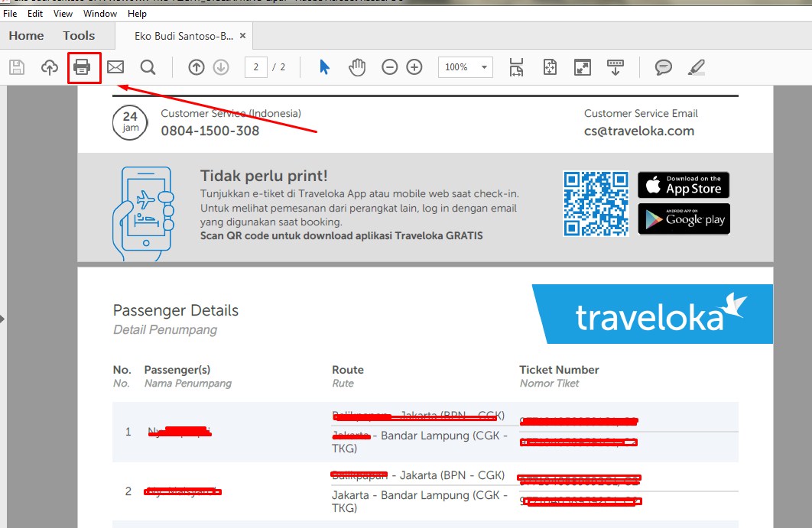Switch to the Home tab
The height and width of the screenshot is (528, 812).
click(x=26, y=36)
